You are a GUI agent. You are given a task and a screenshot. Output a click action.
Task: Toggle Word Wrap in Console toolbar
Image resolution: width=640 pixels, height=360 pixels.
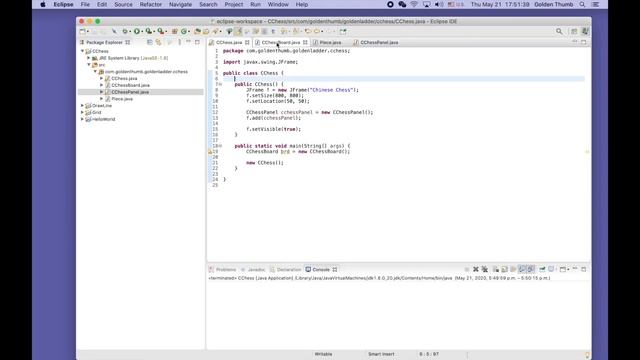513,269
